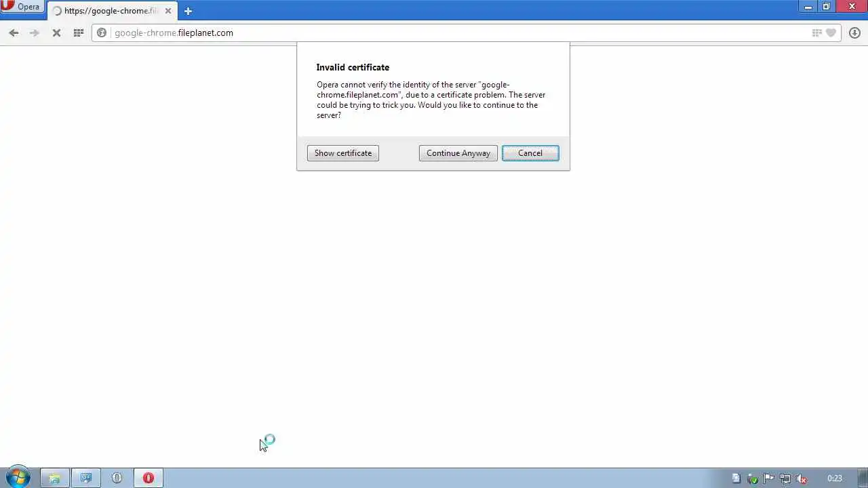
Task: Close the Opera browser window
Action: click(852, 7)
